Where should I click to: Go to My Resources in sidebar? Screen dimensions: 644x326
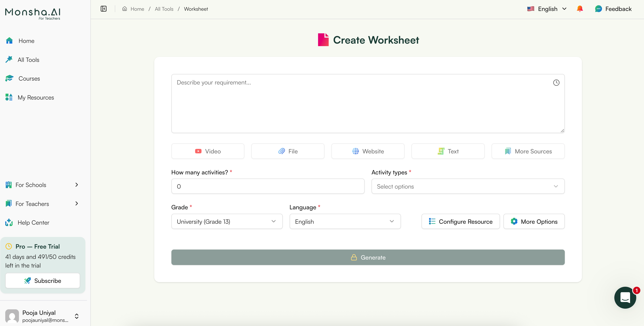click(x=36, y=97)
